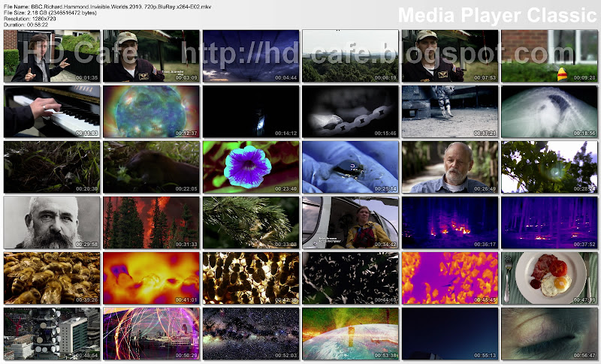The image size is (601, 364).
Task: Open the colorful sun thumbnail at 00:12:37
Action: [152, 111]
